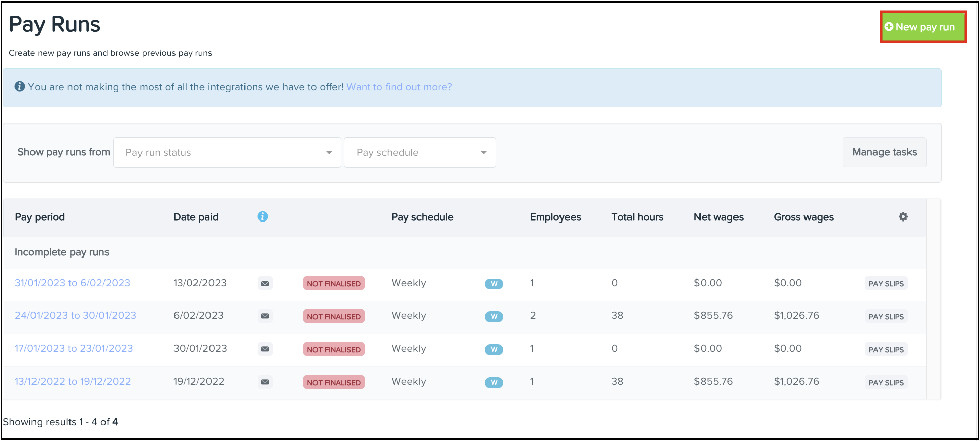
Task: Click NOT FINALISED badge on 30/01/2023 row
Action: point(334,350)
